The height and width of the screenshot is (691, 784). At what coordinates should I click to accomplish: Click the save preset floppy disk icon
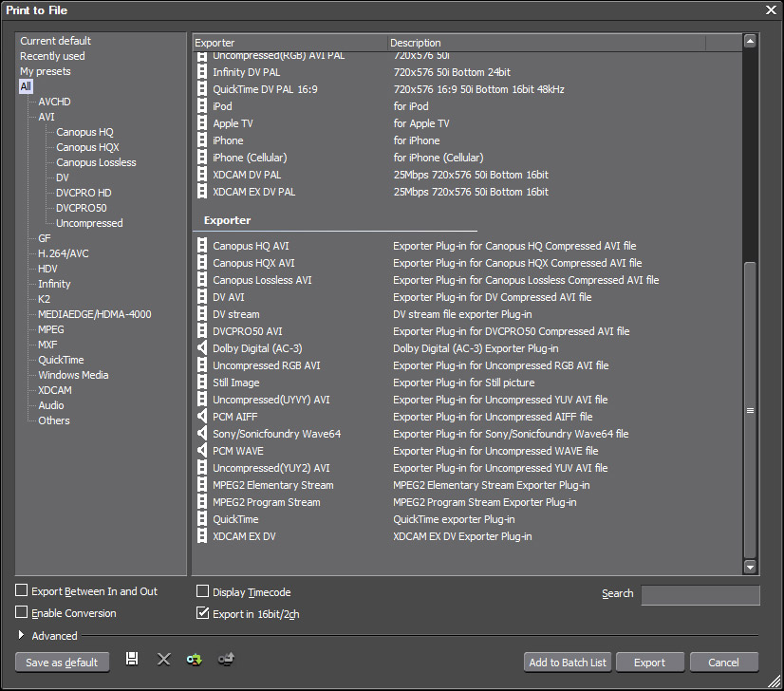pos(132,659)
